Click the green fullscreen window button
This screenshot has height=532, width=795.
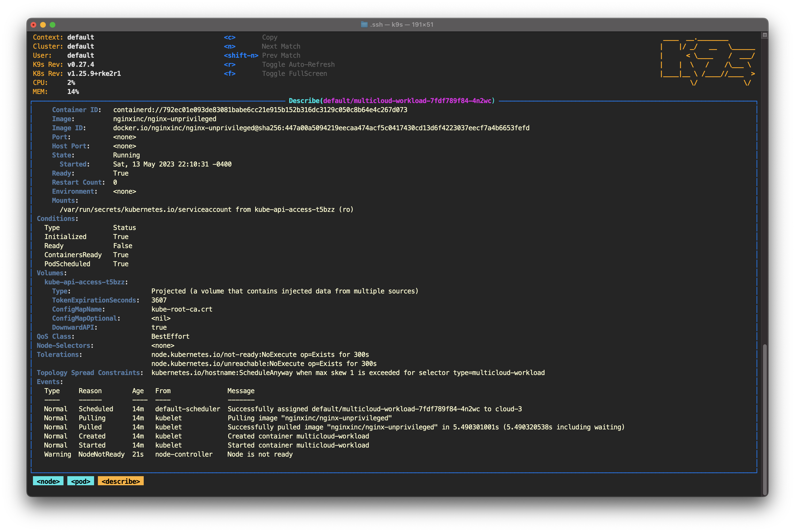52,25
